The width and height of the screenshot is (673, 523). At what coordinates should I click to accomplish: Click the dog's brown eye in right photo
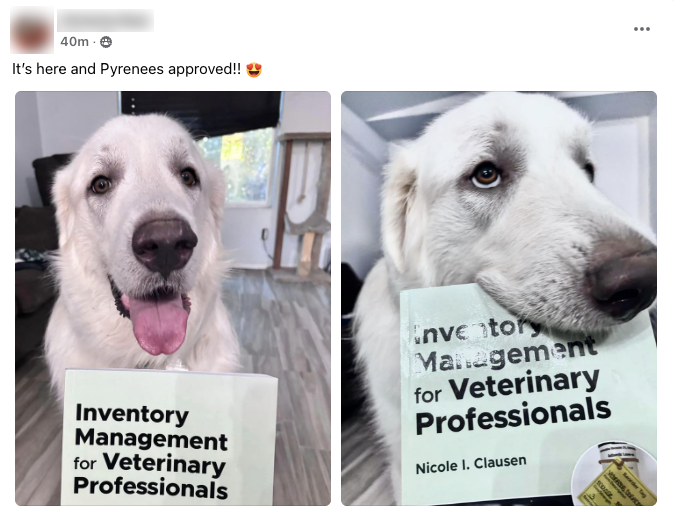click(x=486, y=175)
